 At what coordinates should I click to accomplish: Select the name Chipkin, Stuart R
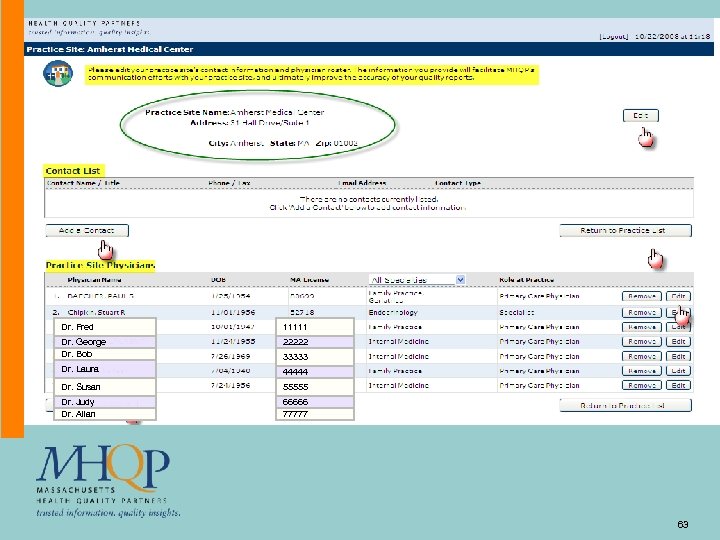96,313
